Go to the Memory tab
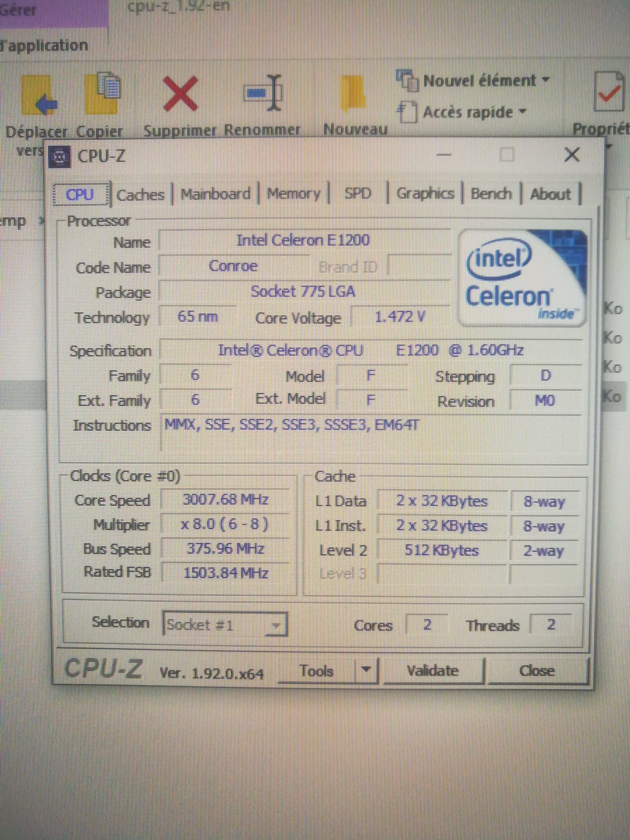This screenshot has height=840, width=630. (294, 194)
